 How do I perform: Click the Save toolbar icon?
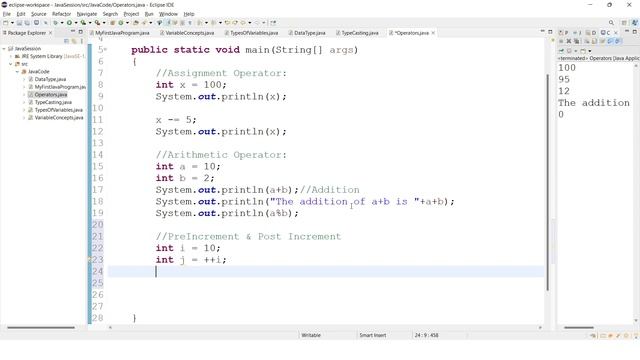[19, 23]
